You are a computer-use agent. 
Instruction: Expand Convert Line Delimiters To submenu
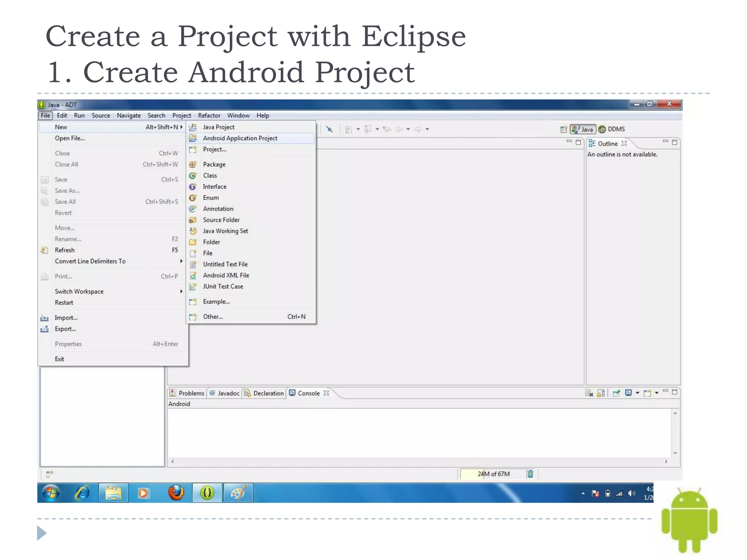(112, 261)
